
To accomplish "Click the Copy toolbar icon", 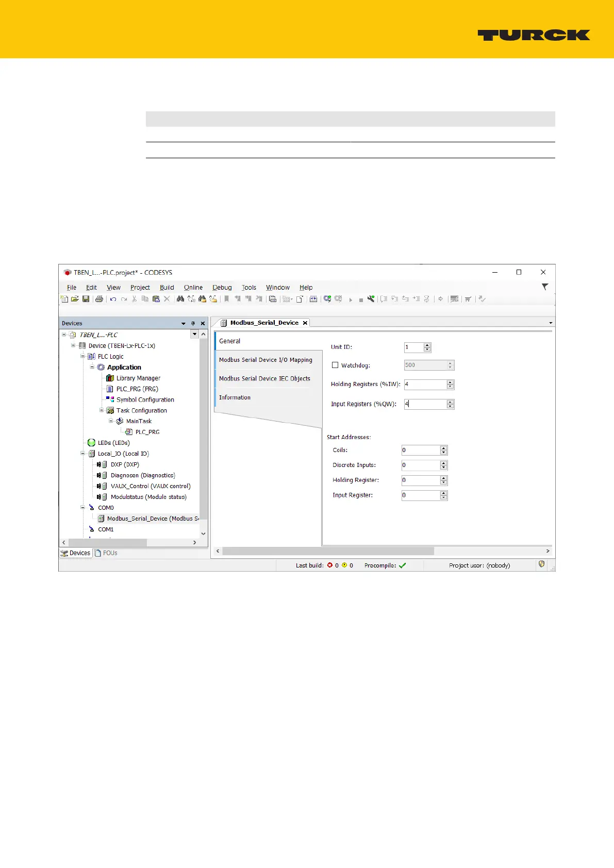I will tap(145, 299).
